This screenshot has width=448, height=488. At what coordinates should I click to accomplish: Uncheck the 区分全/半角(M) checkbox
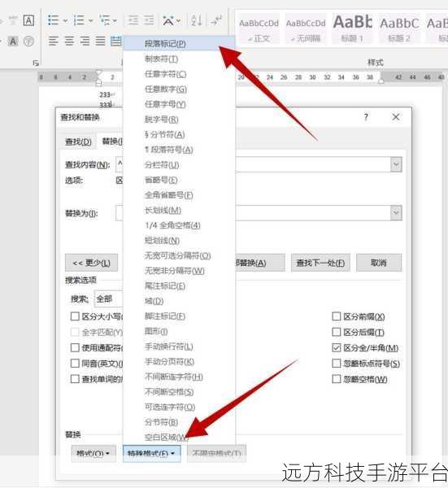(337, 347)
